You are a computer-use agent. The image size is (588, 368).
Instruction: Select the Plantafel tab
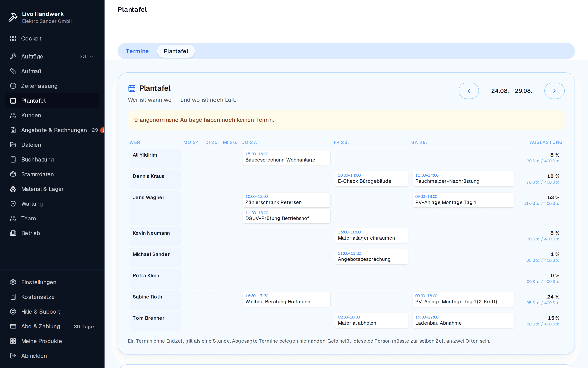coord(176,51)
